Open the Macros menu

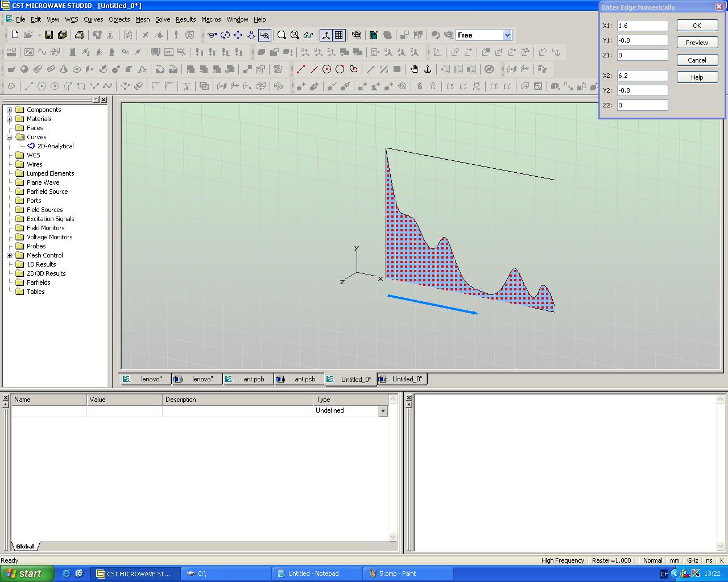tap(211, 19)
